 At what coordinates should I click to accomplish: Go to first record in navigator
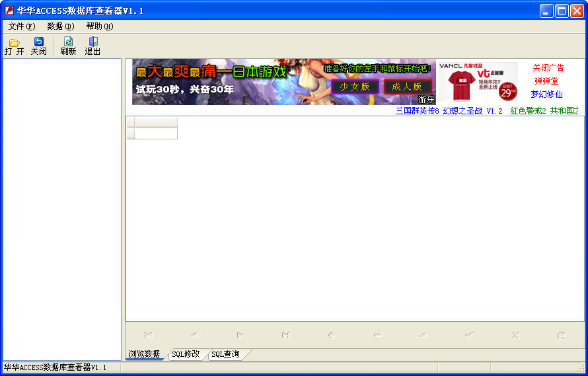(148, 336)
